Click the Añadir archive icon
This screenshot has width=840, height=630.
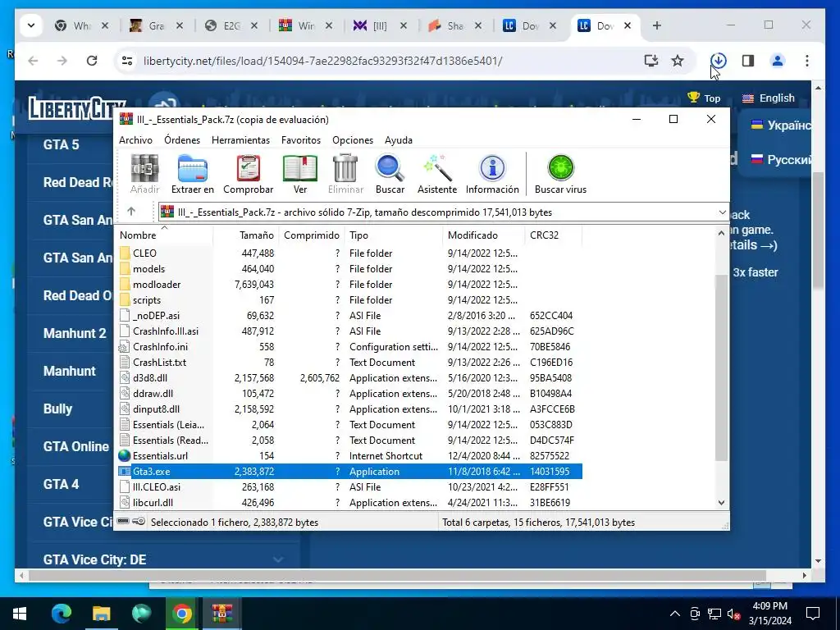tap(144, 174)
